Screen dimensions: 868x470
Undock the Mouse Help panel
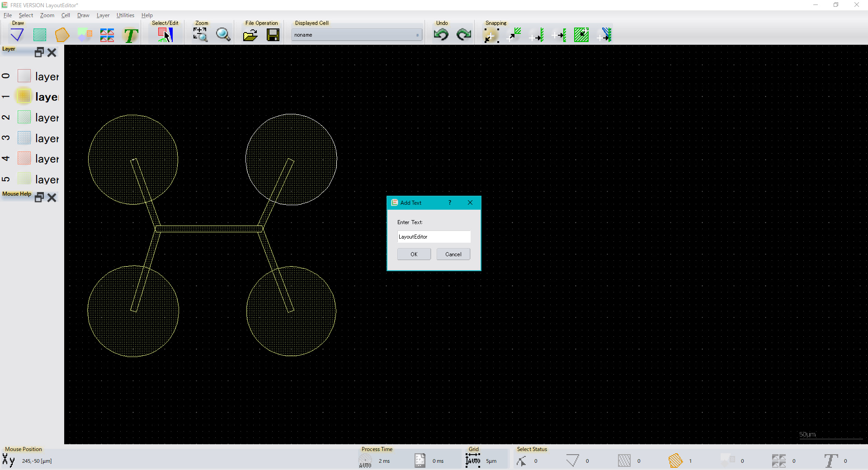click(39, 197)
